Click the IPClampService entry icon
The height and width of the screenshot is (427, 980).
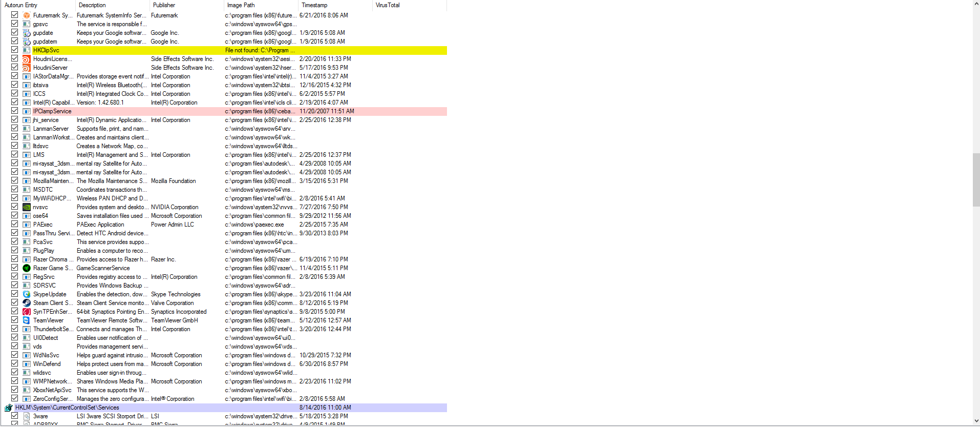coord(27,111)
